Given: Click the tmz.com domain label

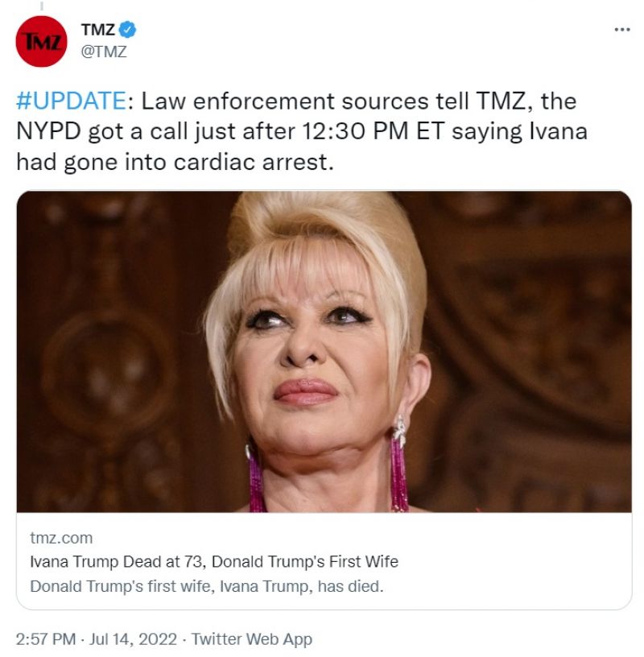Looking at the screenshot, I should (61, 538).
